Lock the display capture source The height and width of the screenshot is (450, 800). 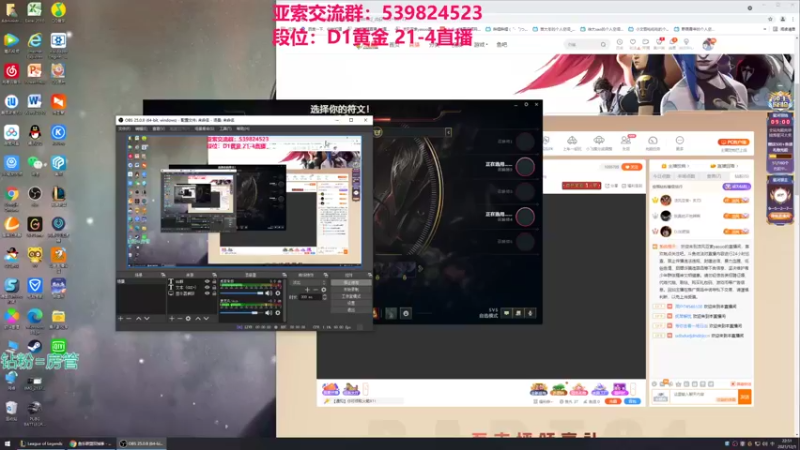pos(214,293)
